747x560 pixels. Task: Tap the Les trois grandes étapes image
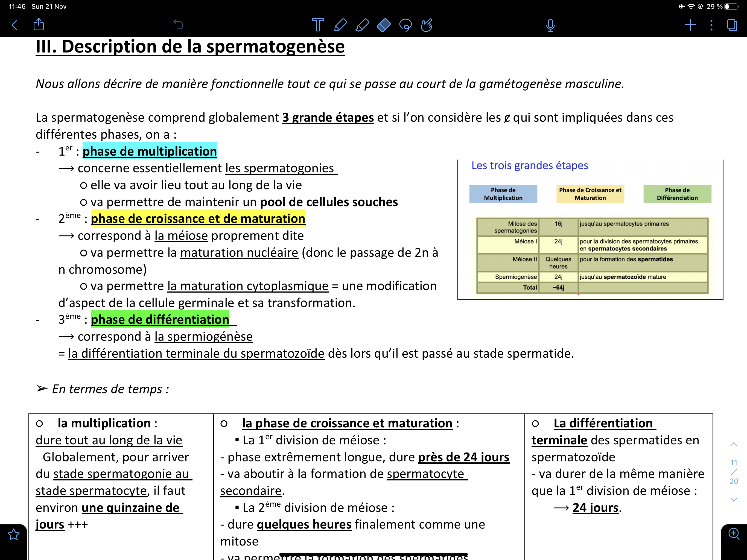[x=590, y=230]
